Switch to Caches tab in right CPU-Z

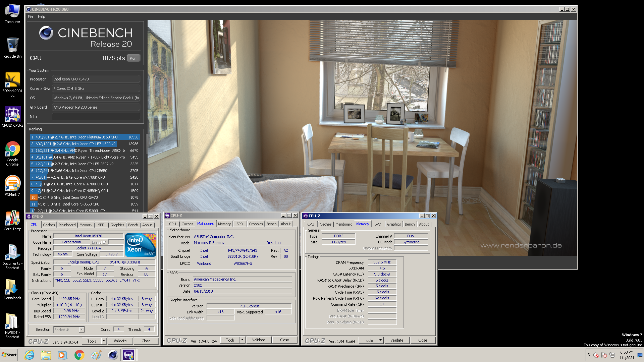tap(326, 224)
